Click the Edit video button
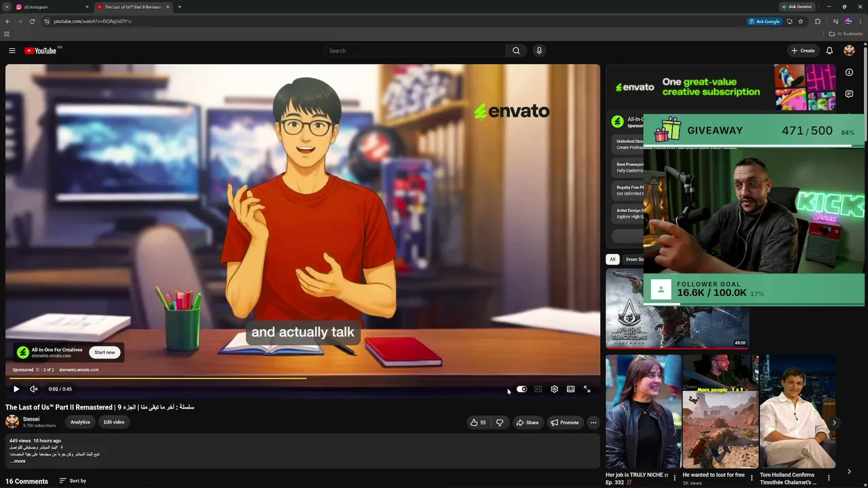Viewport: 868px width, 488px height. pyautogui.click(x=114, y=422)
